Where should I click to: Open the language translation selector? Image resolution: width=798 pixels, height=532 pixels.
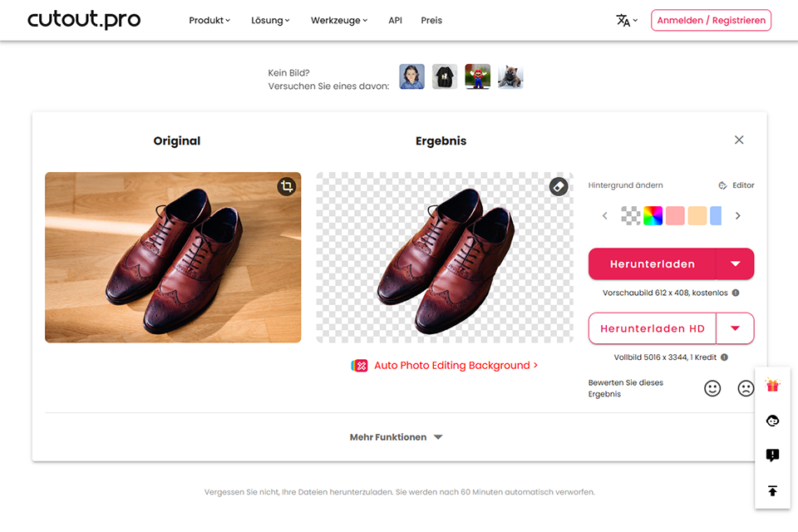[627, 20]
